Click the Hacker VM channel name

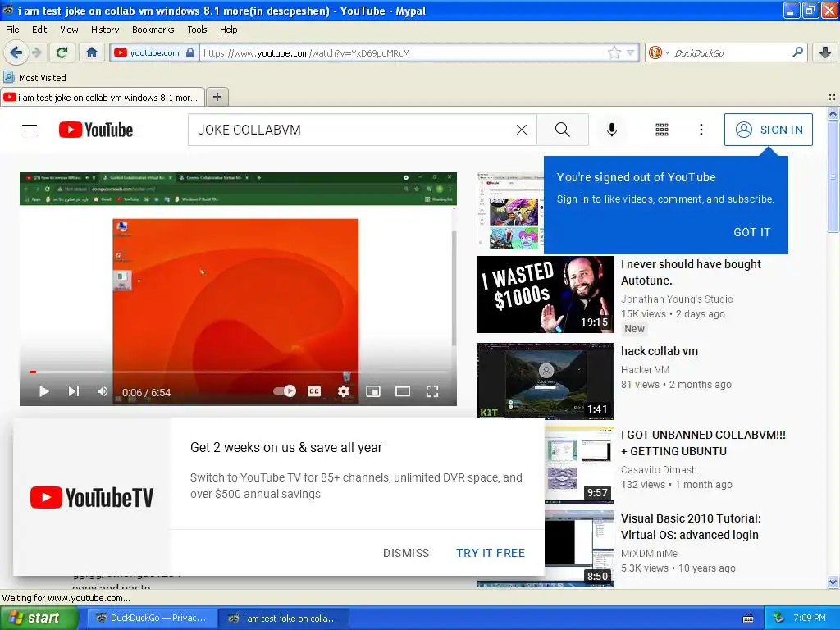point(645,370)
